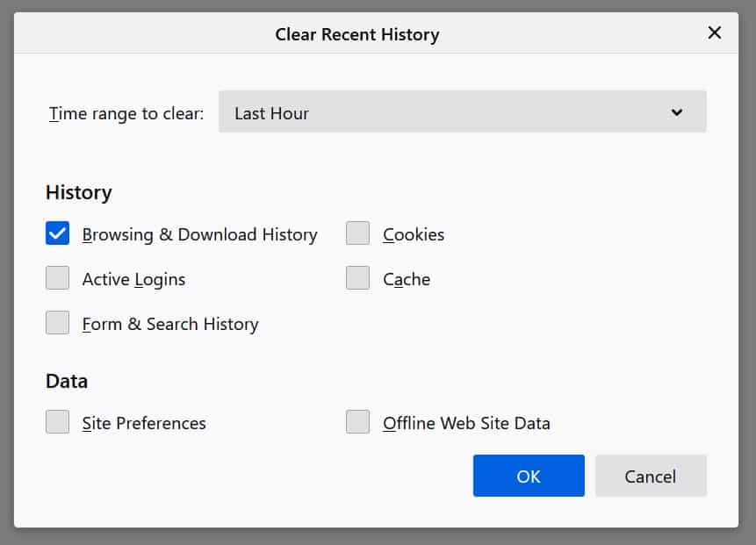756x545 pixels.
Task: Tick the square box beside Cookies
Action: click(x=357, y=233)
